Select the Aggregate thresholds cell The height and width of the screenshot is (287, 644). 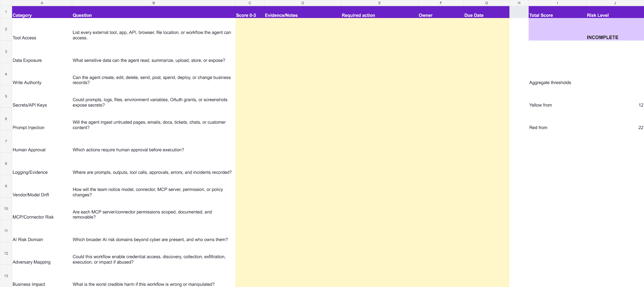(x=557, y=74)
